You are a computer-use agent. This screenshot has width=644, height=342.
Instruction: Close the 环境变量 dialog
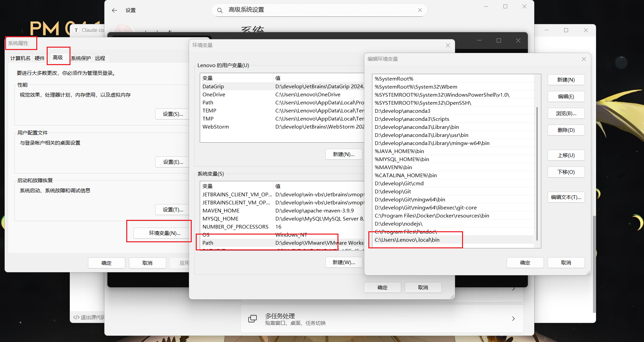[x=448, y=45]
